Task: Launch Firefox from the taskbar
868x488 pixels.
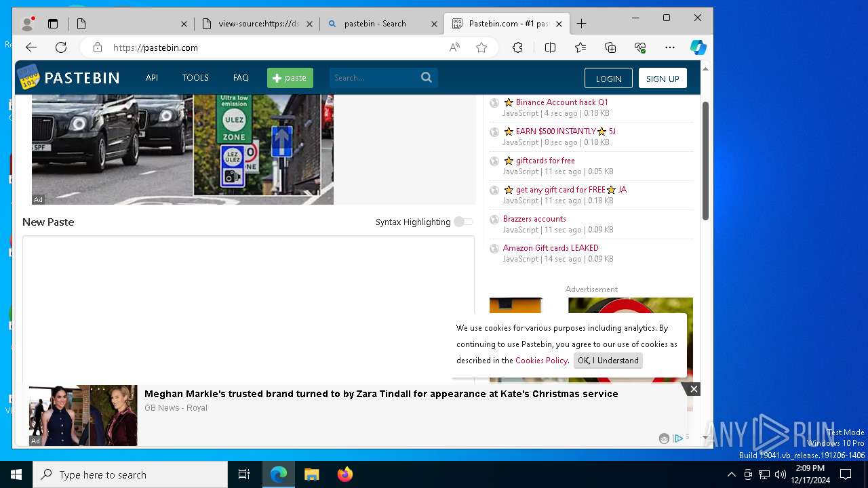Action: pyautogui.click(x=344, y=474)
